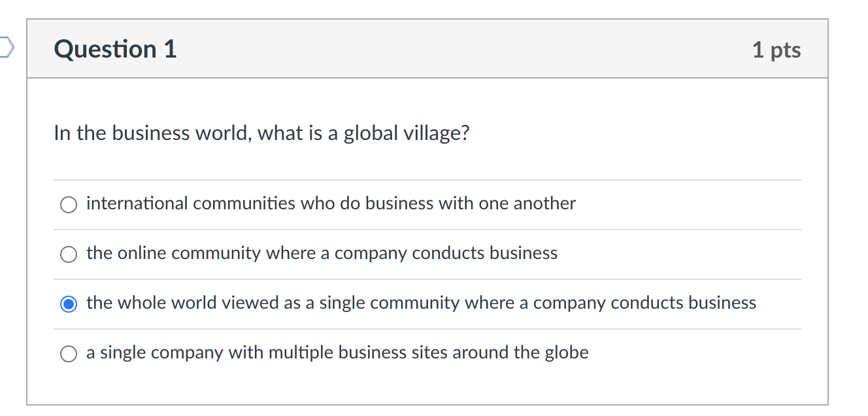
Task: Click the currently filled blue radio indicator
Action: [68, 303]
